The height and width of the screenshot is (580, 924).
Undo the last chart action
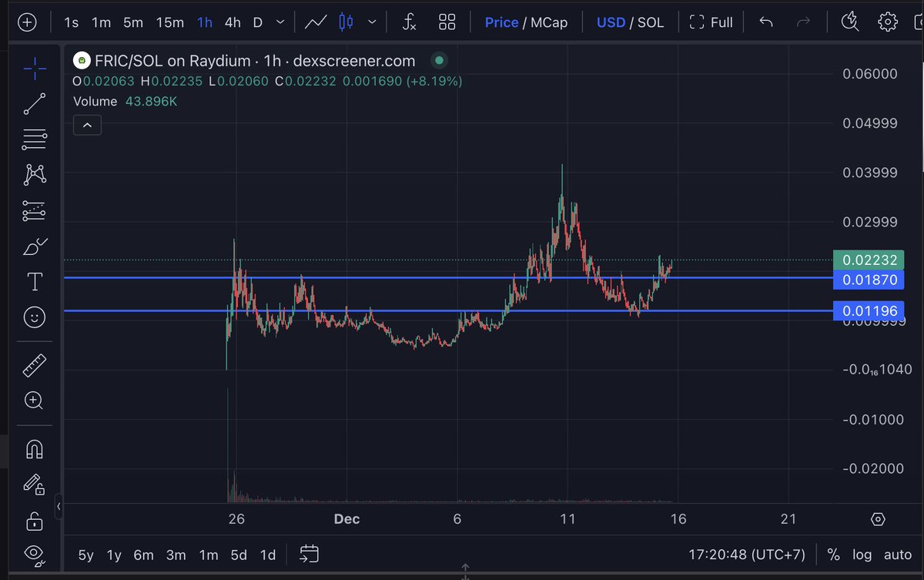coord(765,22)
